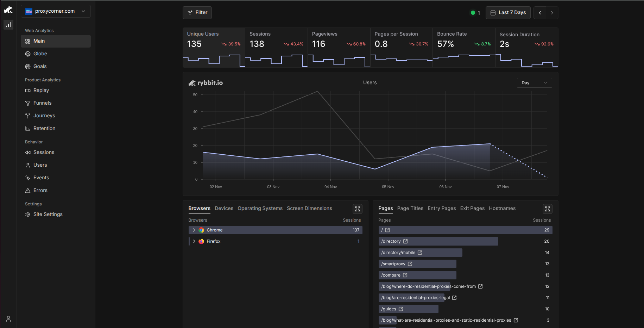The image size is (644, 328).
Task: Open Funnels from the sidebar
Action: pos(42,103)
